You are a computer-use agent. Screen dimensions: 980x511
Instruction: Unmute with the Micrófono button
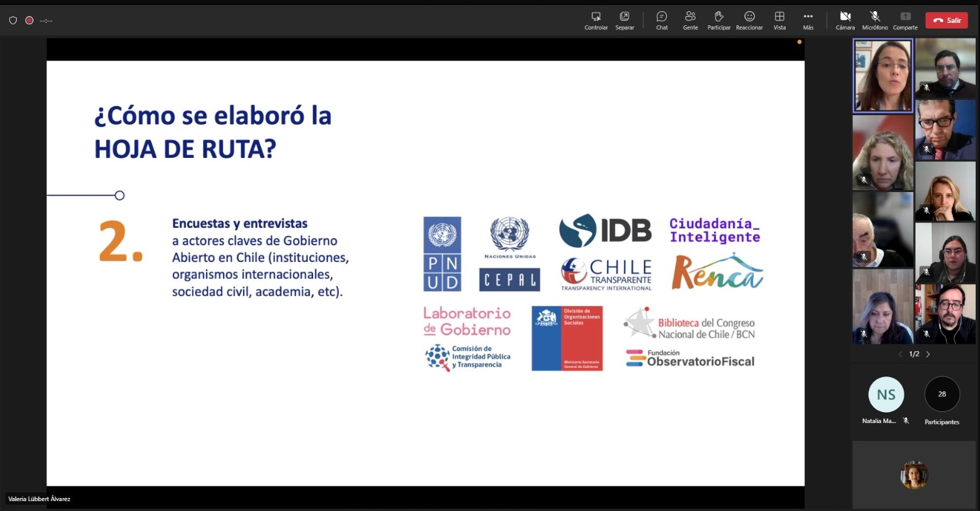click(x=875, y=20)
